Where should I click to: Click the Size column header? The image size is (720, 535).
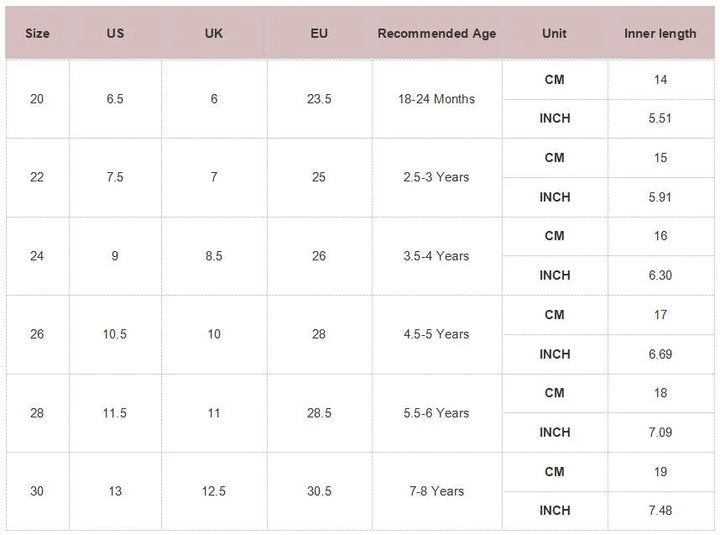tap(37, 33)
